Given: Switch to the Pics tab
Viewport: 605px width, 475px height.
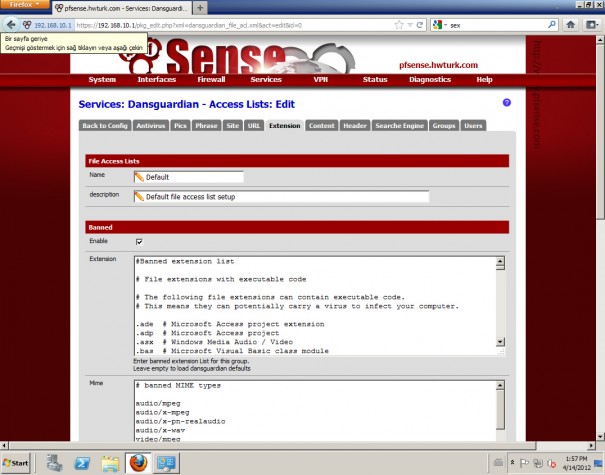Looking at the screenshot, I should click(180, 126).
